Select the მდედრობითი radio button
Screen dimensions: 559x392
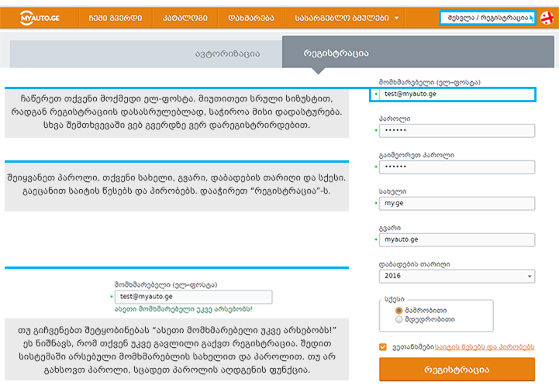coord(399,319)
